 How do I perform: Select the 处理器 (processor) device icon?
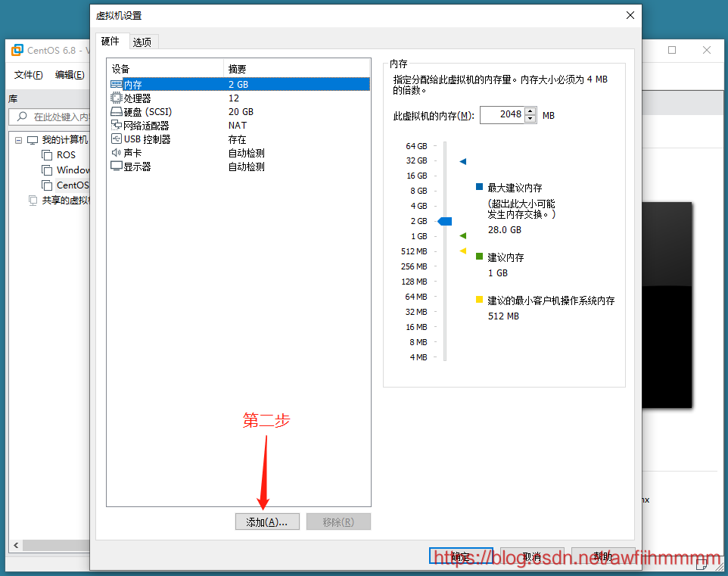(133, 98)
